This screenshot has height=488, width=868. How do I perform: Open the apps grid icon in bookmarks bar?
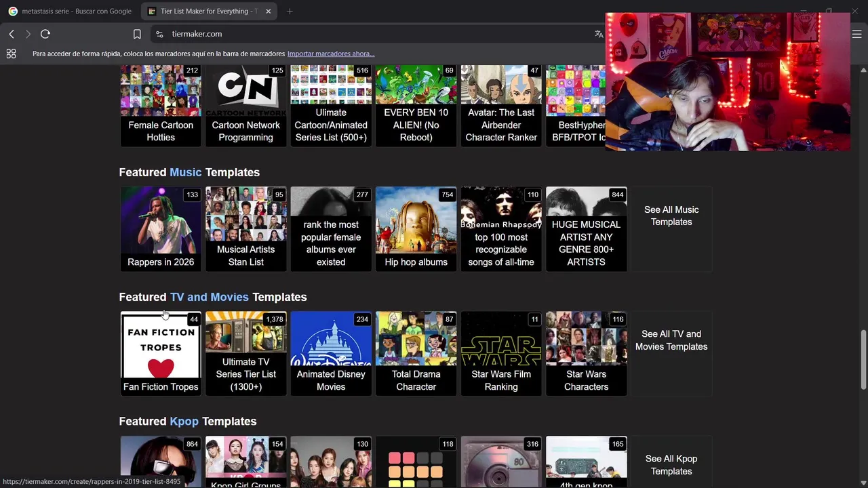(11, 54)
